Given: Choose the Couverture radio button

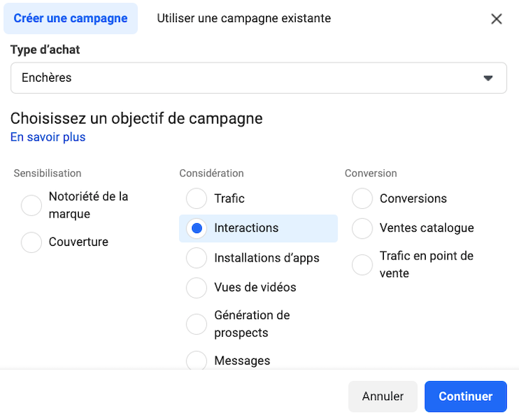Looking at the screenshot, I should [x=32, y=242].
